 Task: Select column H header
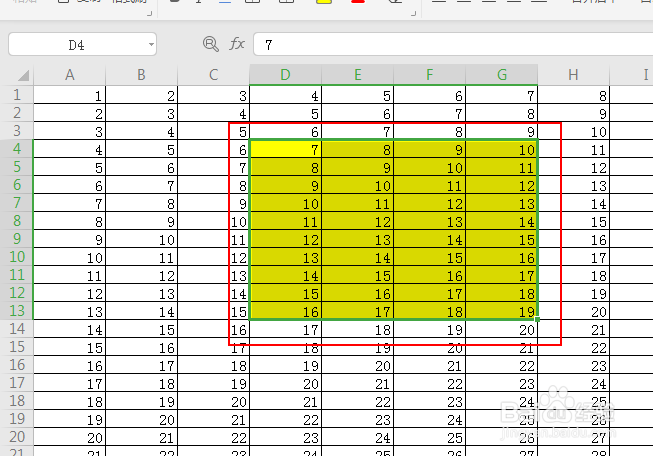click(x=573, y=75)
